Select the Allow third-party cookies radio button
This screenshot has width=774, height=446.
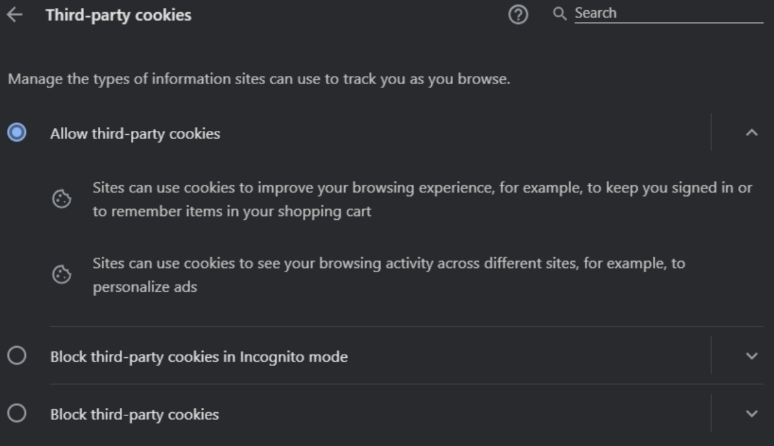17,132
